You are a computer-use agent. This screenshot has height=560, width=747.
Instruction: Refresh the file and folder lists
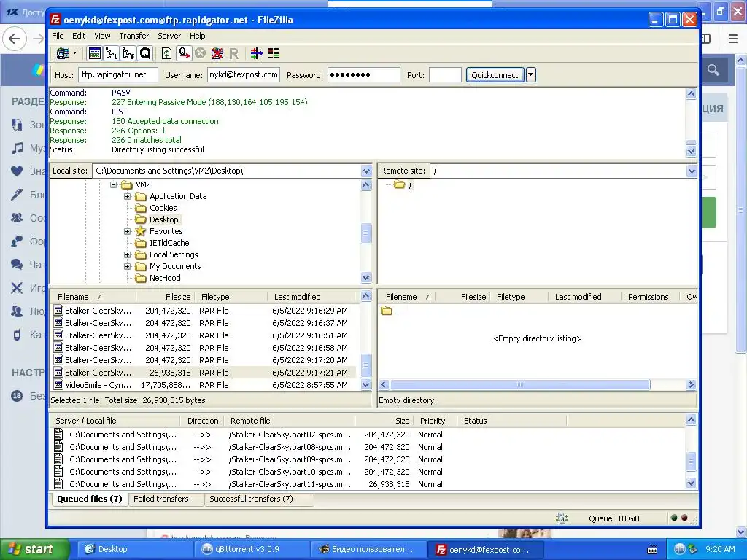coord(167,53)
